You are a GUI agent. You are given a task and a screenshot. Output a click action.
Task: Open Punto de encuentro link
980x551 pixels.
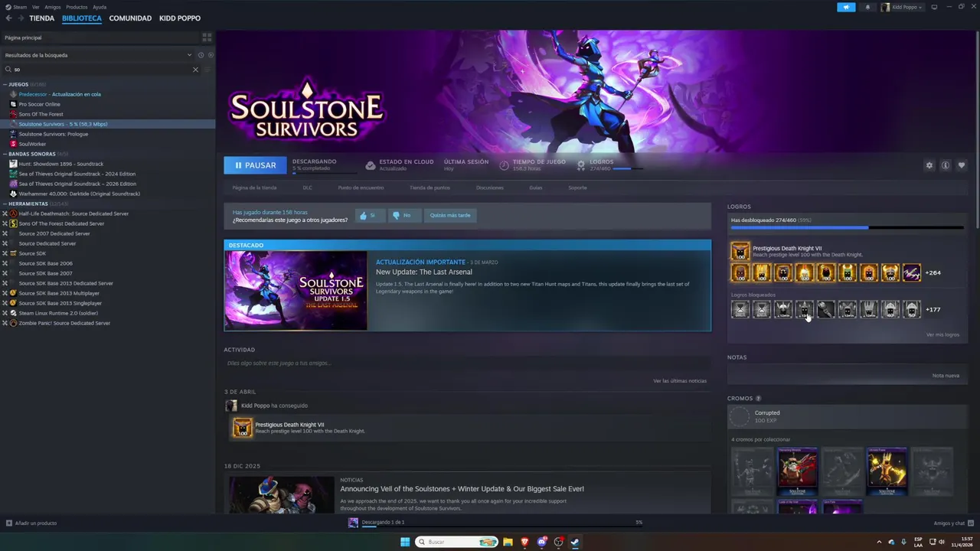pos(361,187)
